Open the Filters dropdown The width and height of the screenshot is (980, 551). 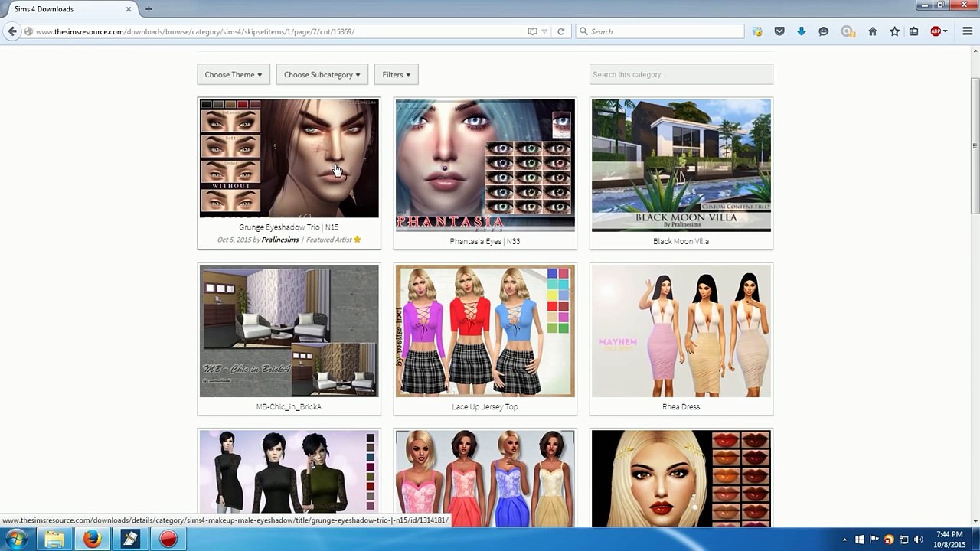tap(397, 74)
